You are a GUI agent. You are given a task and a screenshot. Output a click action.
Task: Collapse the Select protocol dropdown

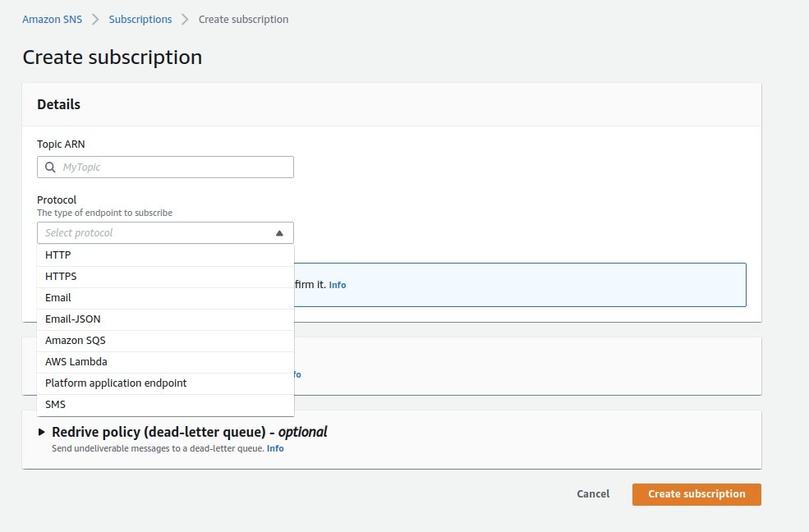coord(165,233)
